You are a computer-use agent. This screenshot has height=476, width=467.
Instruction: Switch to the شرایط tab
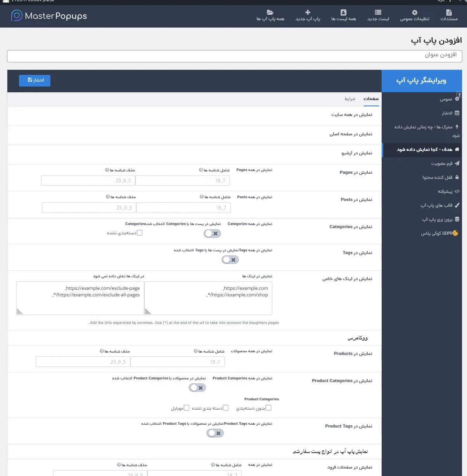[350, 99]
